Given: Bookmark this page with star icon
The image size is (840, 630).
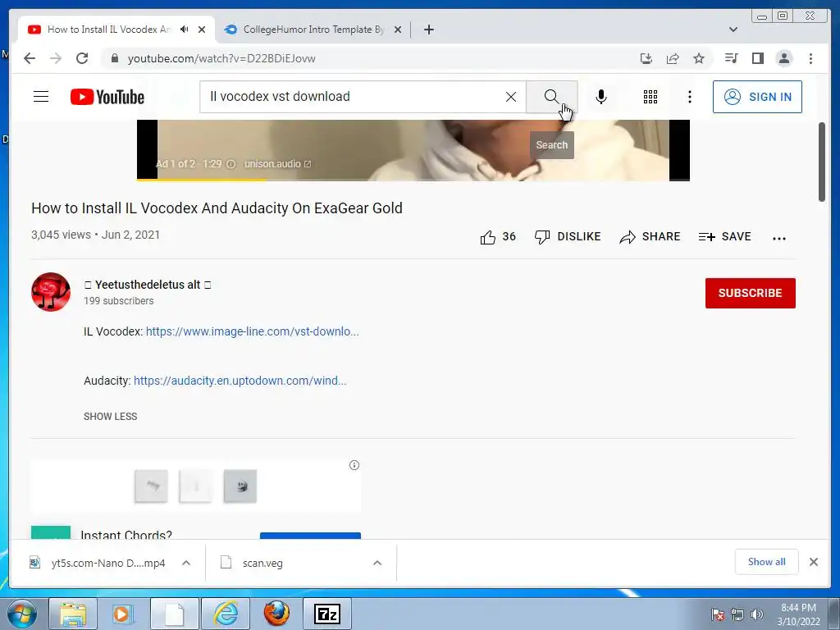Looking at the screenshot, I should tap(699, 58).
